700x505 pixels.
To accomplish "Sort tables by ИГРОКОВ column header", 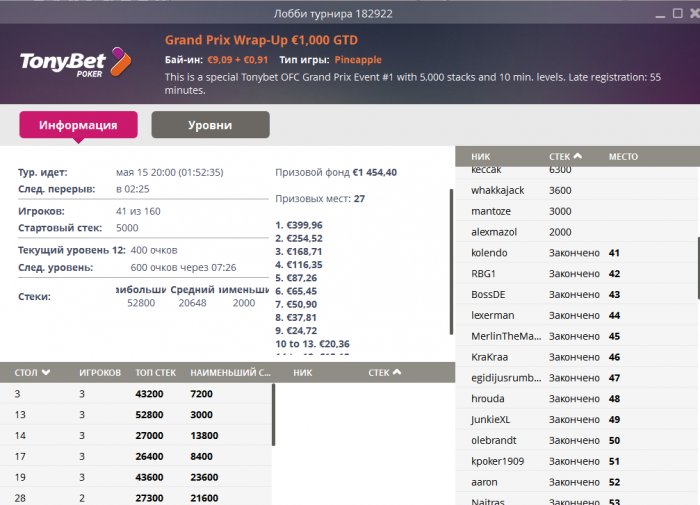I will 100,372.
